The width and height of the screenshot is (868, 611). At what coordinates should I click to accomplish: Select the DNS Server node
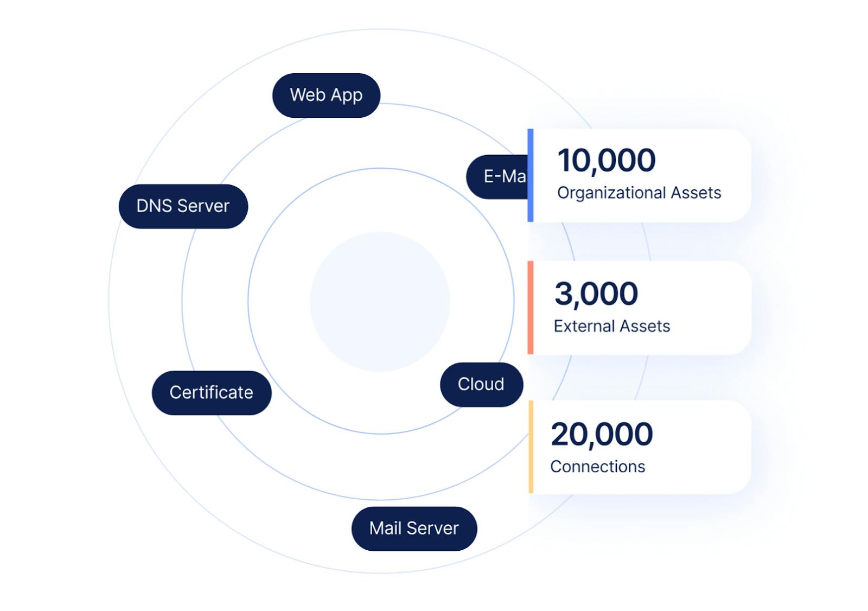click(x=183, y=206)
